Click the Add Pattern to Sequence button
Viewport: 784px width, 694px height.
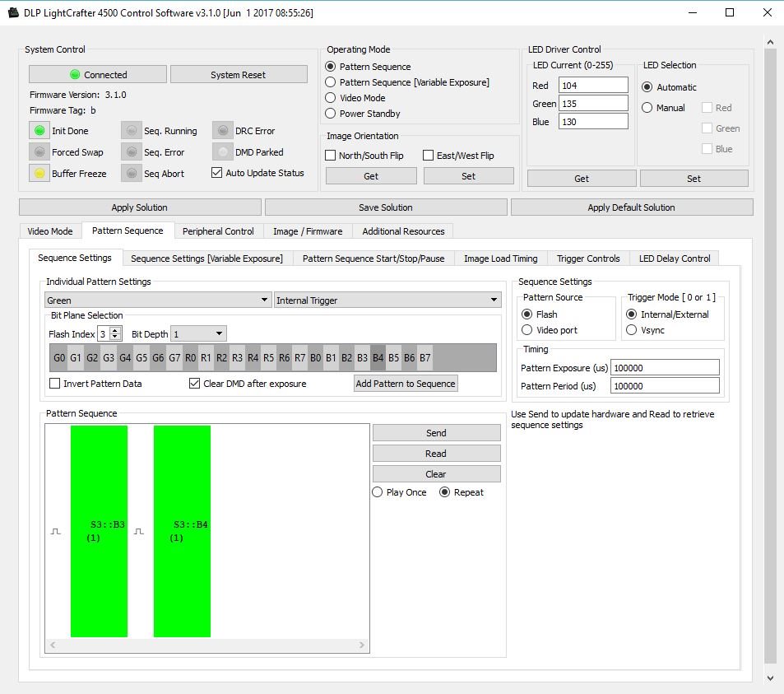(405, 382)
